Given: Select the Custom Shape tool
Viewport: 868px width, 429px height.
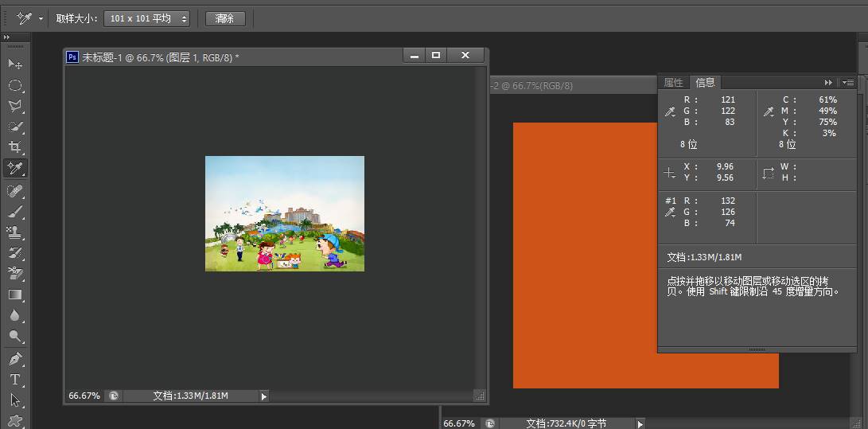Looking at the screenshot, I should click(x=15, y=421).
